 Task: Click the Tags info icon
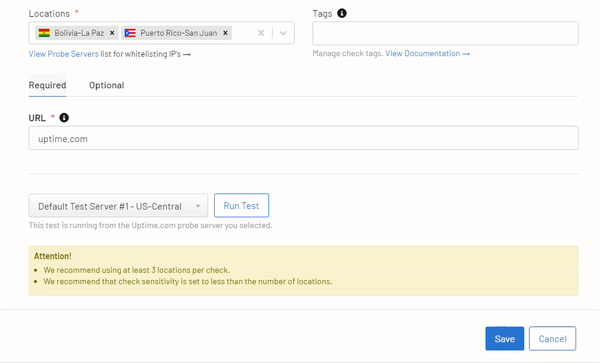click(x=342, y=13)
